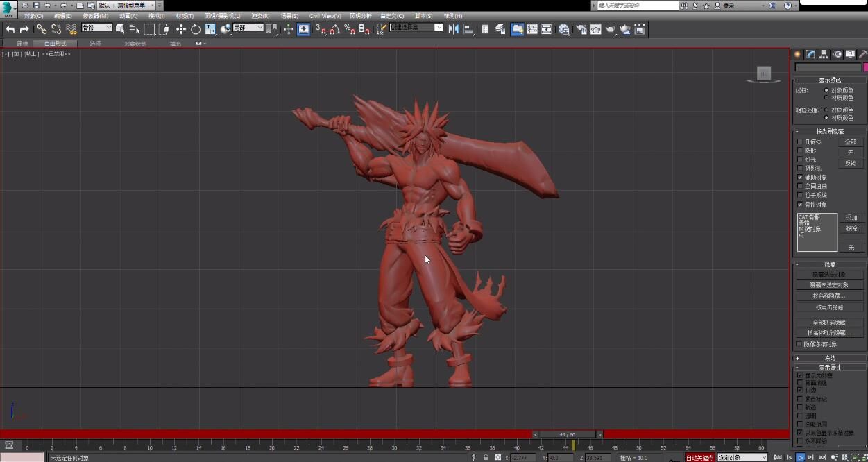Click the Undo arrow in main toolbar
The width and height of the screenshot is (868, 462).
pos(10,29)
